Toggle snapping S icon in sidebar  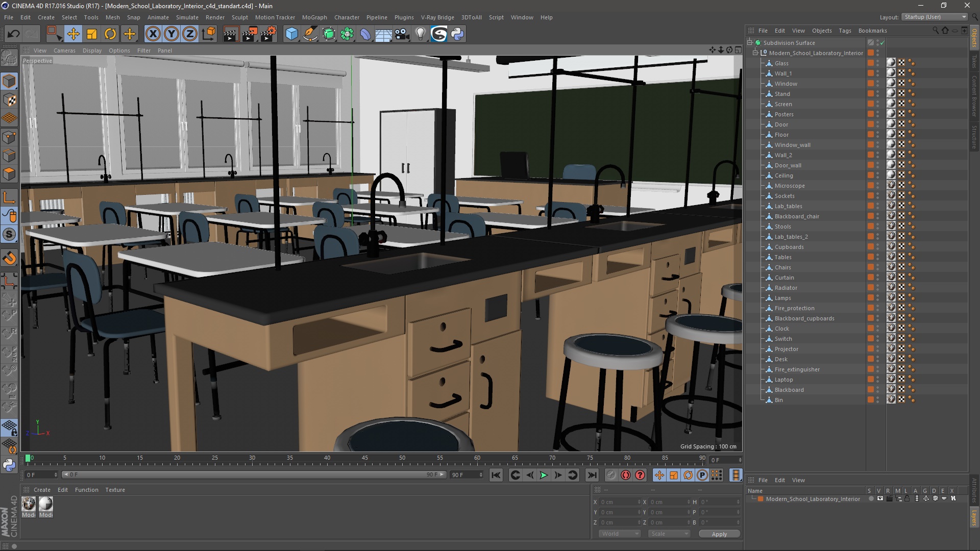(x=9, y=235)
